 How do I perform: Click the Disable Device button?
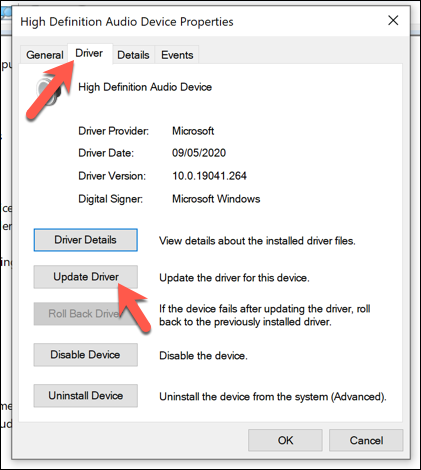(x=85, y=355)
